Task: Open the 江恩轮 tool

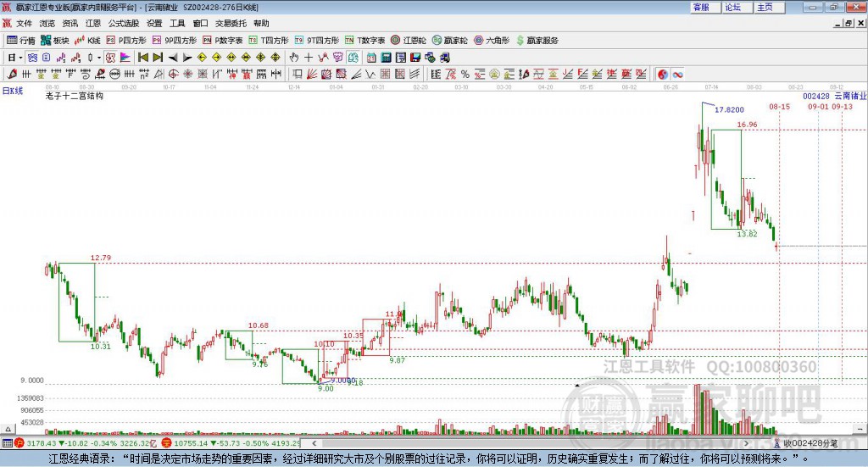Action: [x=409, y=41]
